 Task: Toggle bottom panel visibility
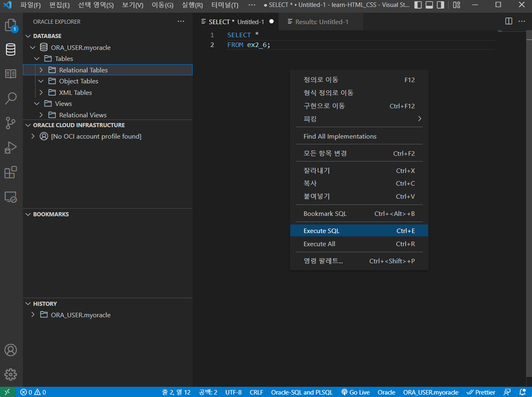(x=429, y=5)
